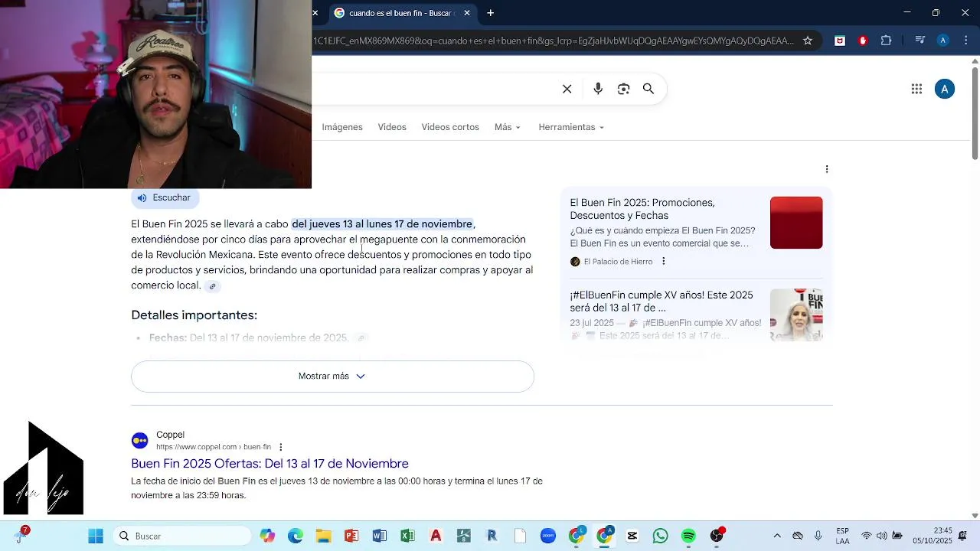Image resolution: width=980 pixels, height=551 pixels.
Task: Open the red-white extension beside the bookmark star
Action: [840, 41]
